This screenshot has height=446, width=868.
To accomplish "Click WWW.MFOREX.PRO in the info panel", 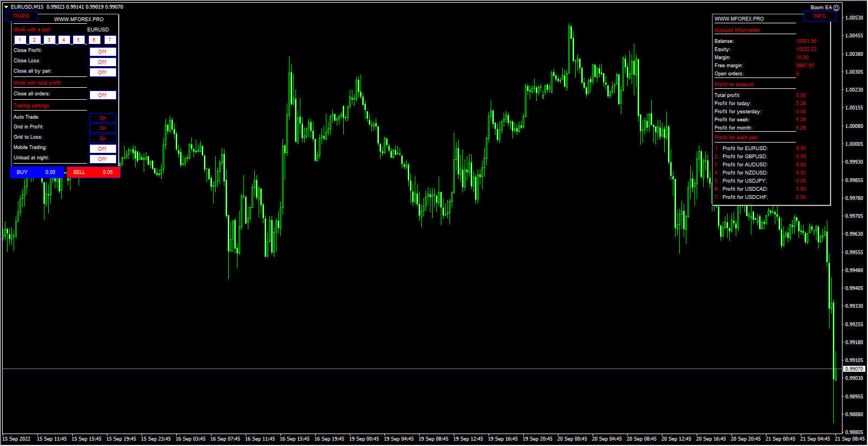I will [739, 19].
